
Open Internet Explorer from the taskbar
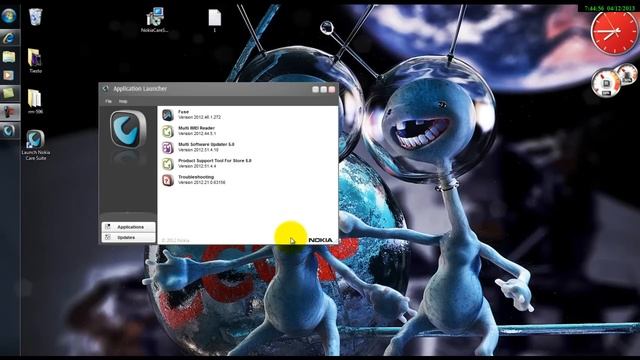9,38
